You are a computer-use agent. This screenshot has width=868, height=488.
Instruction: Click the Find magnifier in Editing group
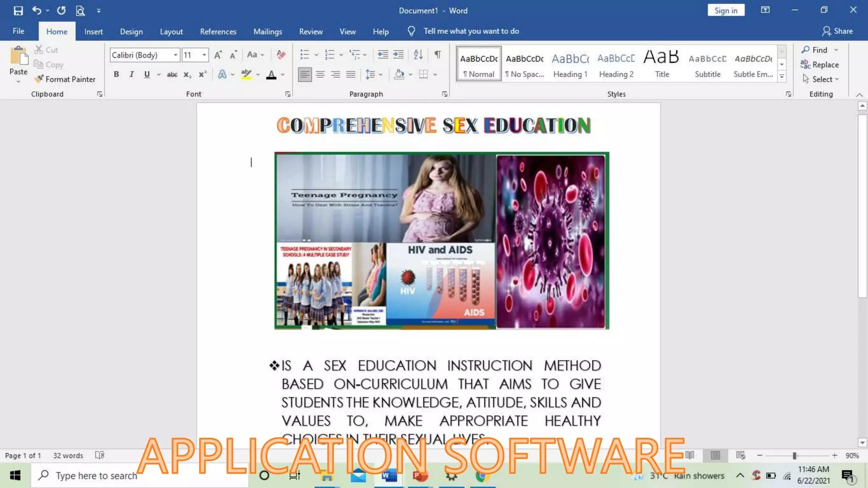pyautogui.click(x=814, y=50)
